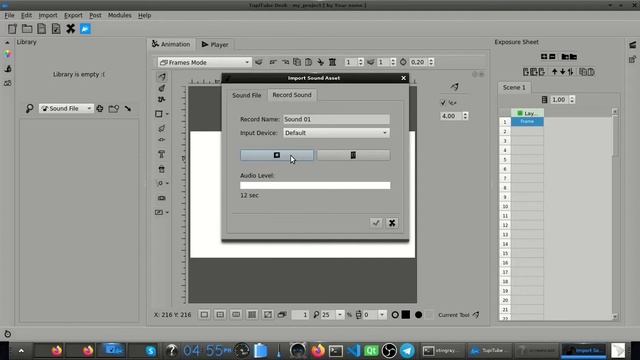Click the time log icon at bottom left
The width and height of the screenshot is (640, 360).
point(8,334)
